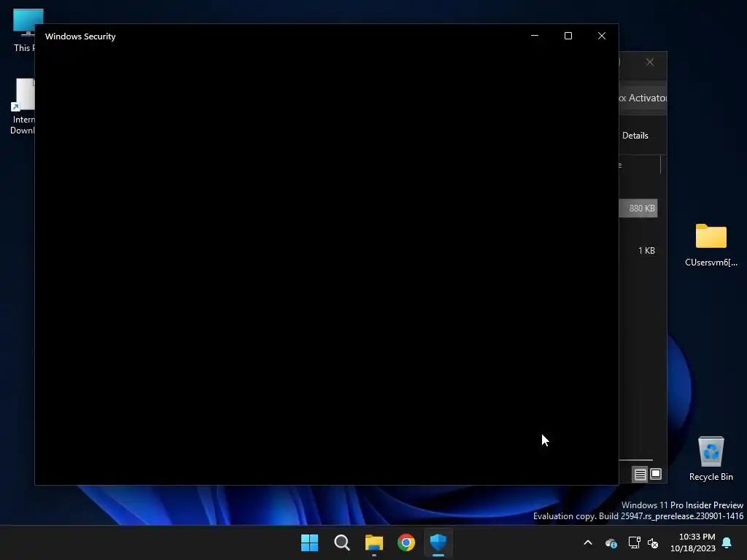Close the Windows Security window
The image size is (747, 560).
click(x=602, y=36)
